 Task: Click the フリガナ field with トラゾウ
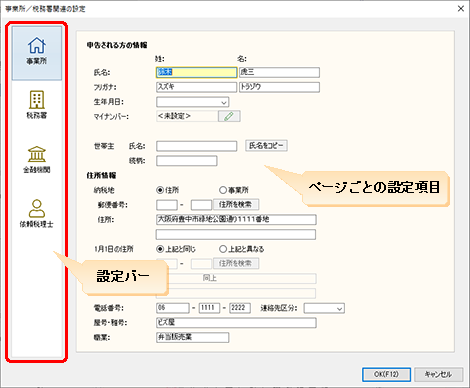point(279,87)
